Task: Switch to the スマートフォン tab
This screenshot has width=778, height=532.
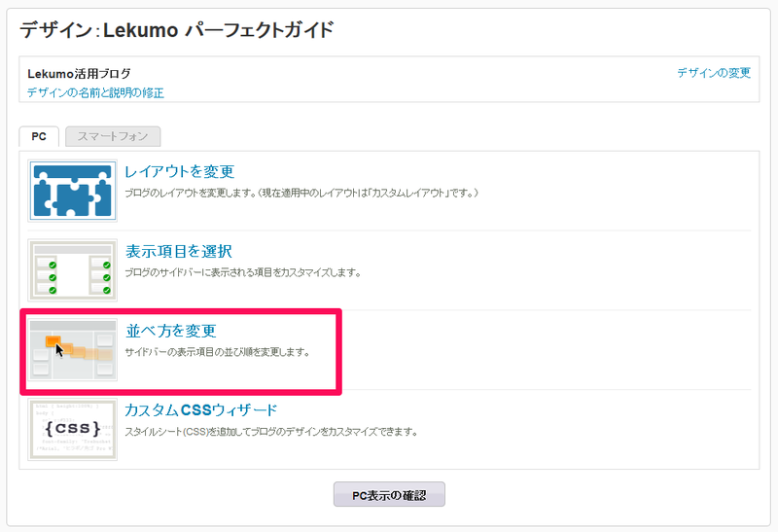Action: 113,136
